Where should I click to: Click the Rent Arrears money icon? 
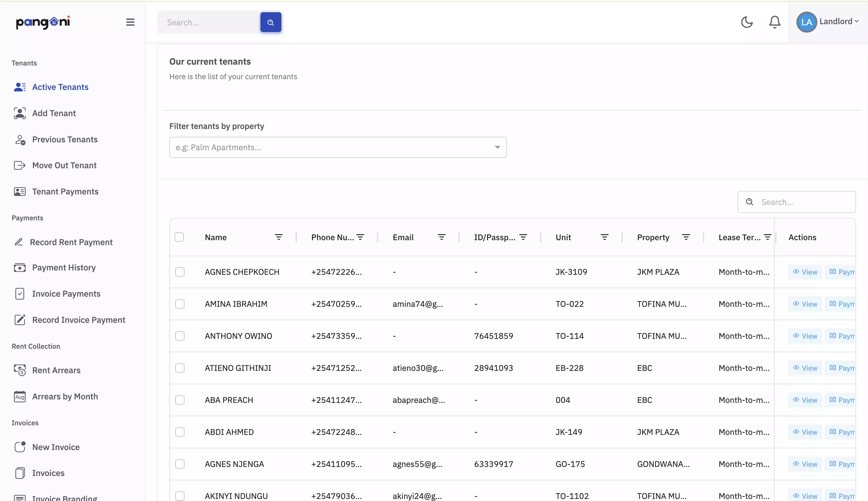pyautogui.click(x=19, y=370)
